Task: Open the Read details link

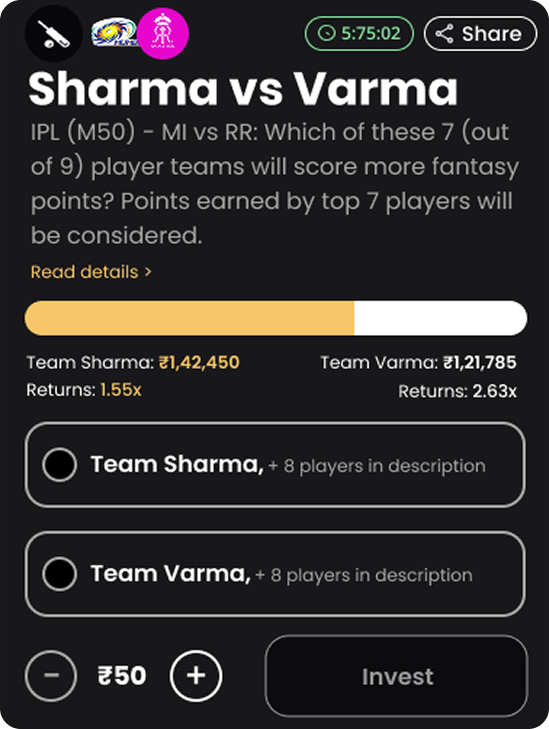Action: tap(85, 272)
